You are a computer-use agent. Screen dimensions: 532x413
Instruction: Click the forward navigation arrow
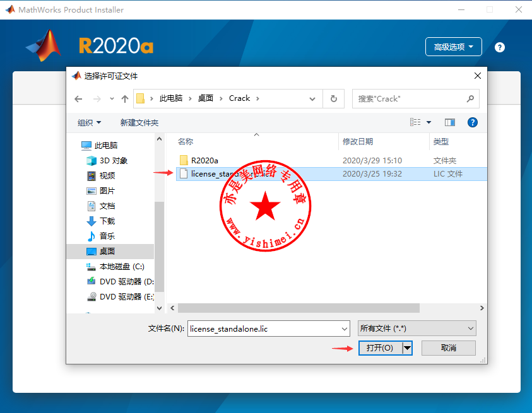coord(97,98)
